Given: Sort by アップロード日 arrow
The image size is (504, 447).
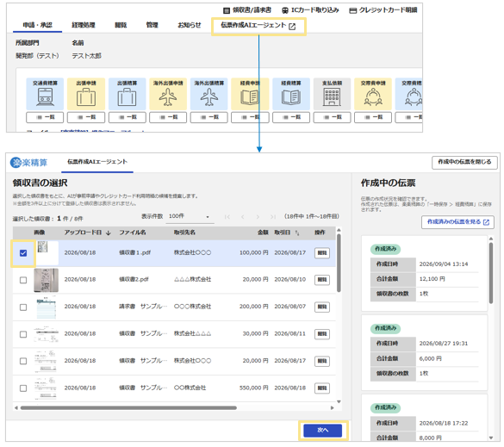Looking at the screenshot, I should click(109, 233).
